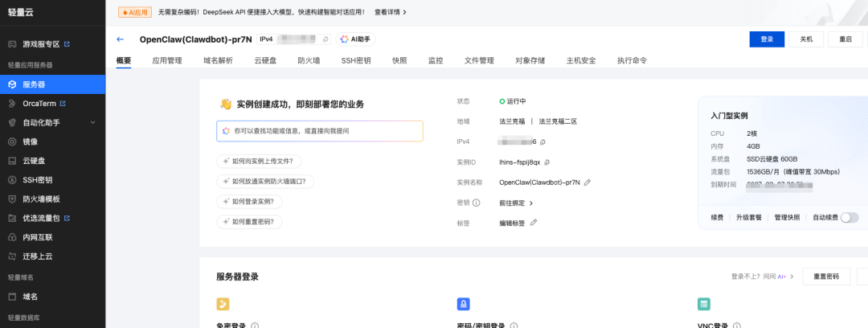Click the 镜像 disc icon

(11, 141)
